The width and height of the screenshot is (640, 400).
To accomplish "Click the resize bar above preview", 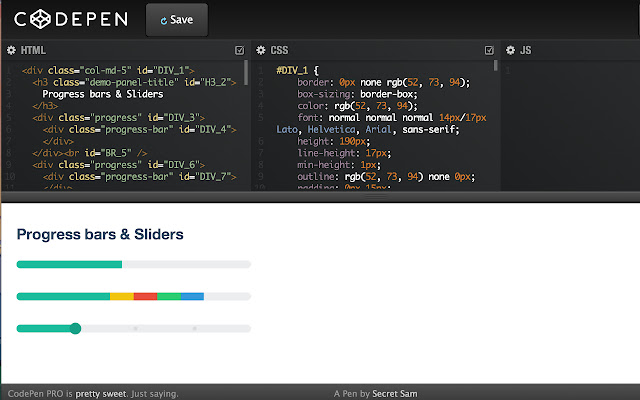I will (x=320, y=195).
